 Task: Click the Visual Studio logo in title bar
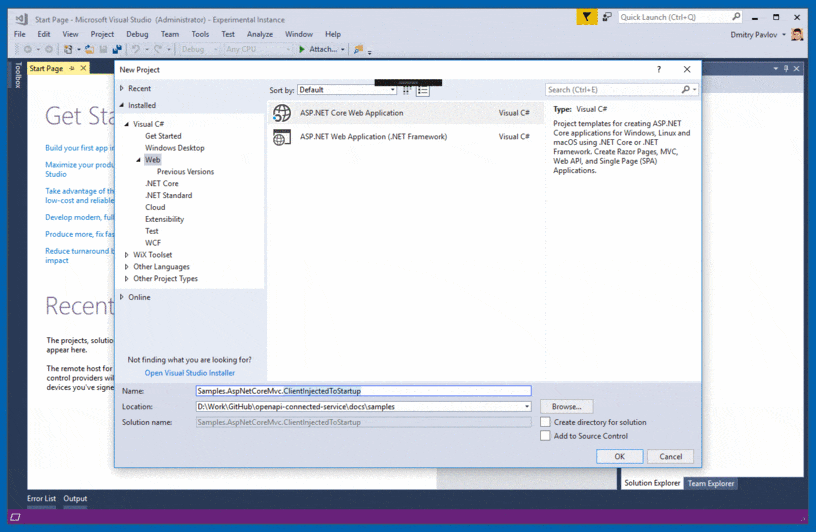[x=21, y=19]
